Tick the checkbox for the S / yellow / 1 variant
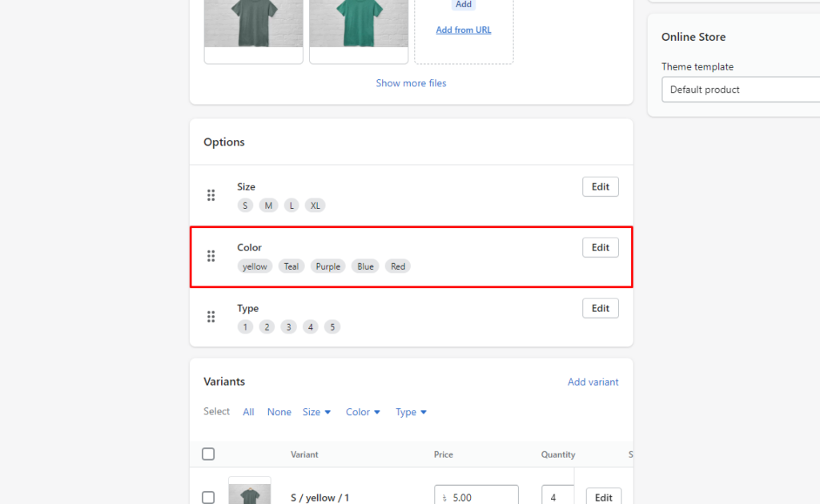Screen dimensions: 820x504 coord(208,497)
